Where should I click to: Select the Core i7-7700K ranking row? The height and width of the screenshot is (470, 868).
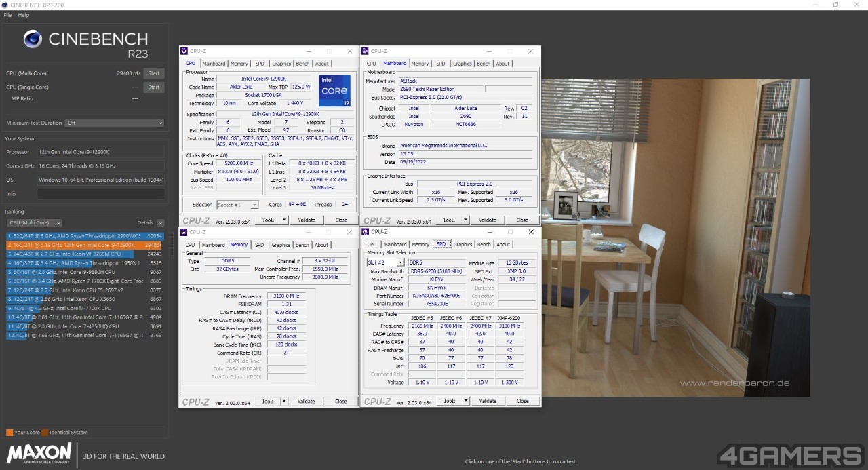click(x=85, y=308)
